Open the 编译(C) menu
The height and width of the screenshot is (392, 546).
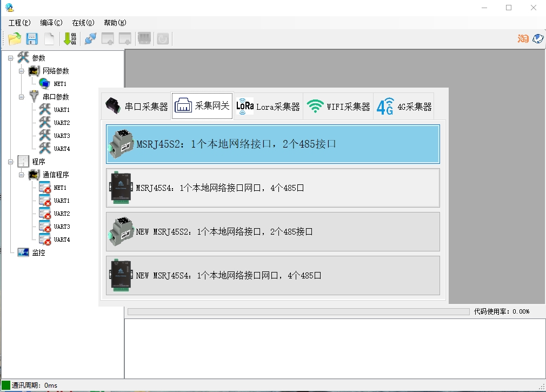[51, 23]
